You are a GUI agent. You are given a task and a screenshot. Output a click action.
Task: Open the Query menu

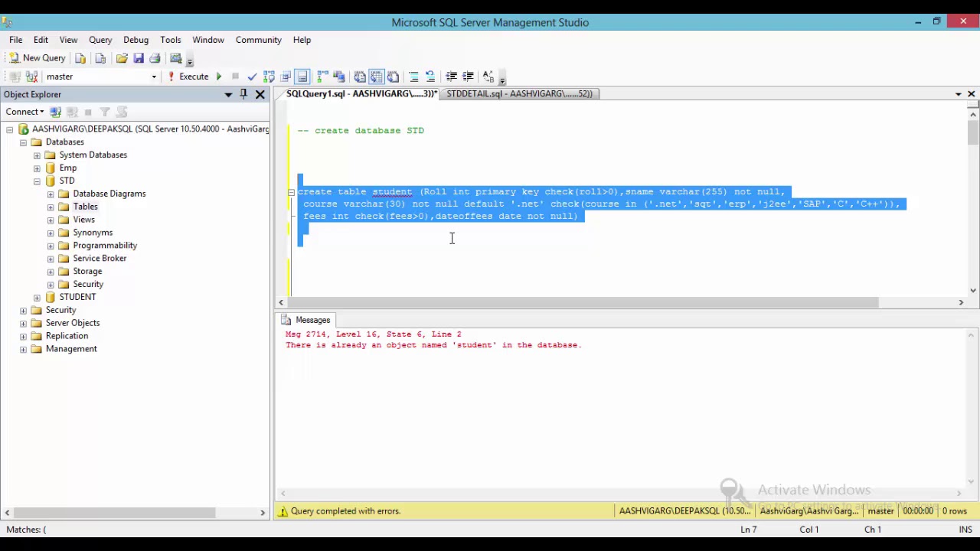point(100,40)
